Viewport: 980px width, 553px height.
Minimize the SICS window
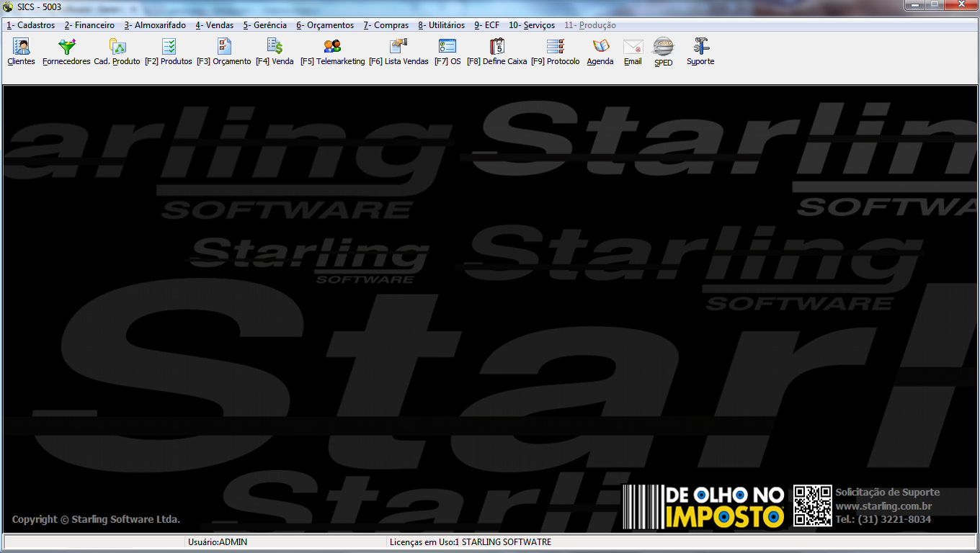pyautogui.click(x=915, y=5)
